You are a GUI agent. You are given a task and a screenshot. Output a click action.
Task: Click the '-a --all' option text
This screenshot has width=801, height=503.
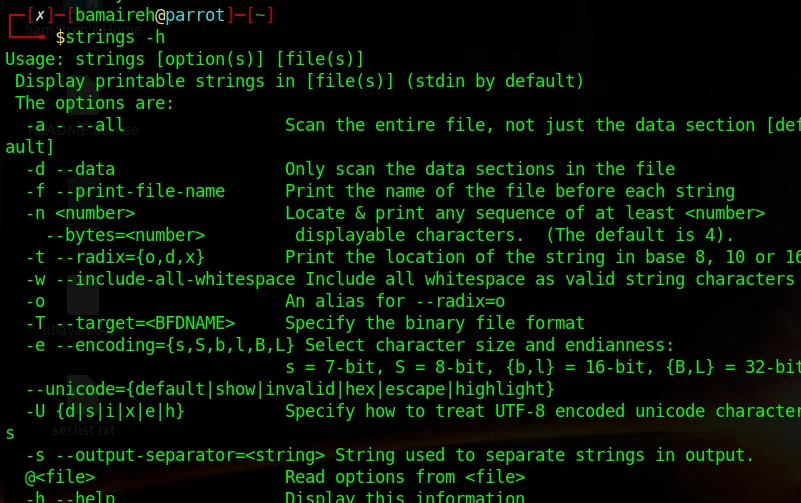(x=75, y=125)
